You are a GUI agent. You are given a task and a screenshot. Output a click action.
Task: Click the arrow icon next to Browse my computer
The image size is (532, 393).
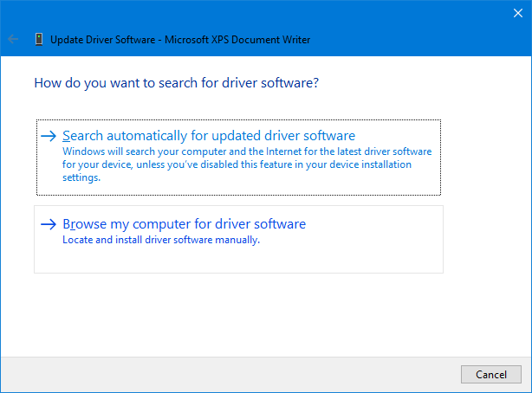coord(49,224)
